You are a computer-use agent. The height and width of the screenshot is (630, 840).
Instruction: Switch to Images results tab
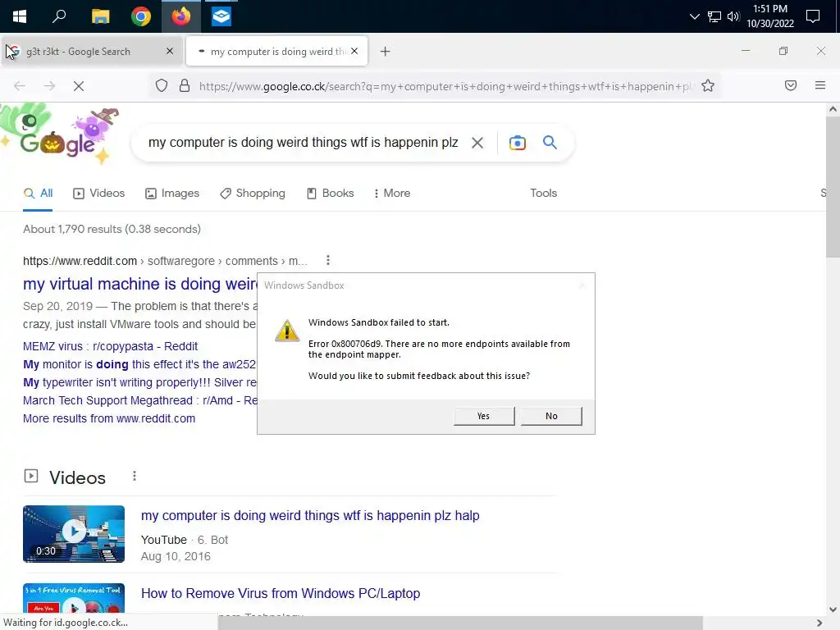[x=172, y=194]
